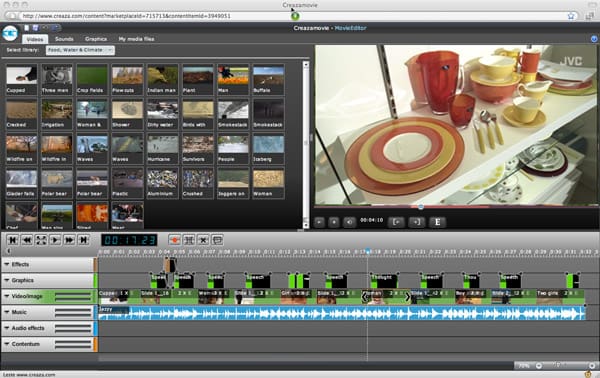This screenshot has height=378, width=600.
Task: Switch to the Sounds tab
Action: [x=64, y=39]
